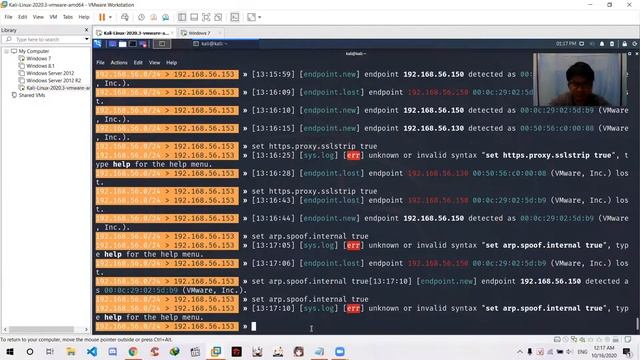This screenshot has height=360, width=640.
Task: Click Kali panel lock screen icon
Action: pyautogui.click(x=624, y=44)
